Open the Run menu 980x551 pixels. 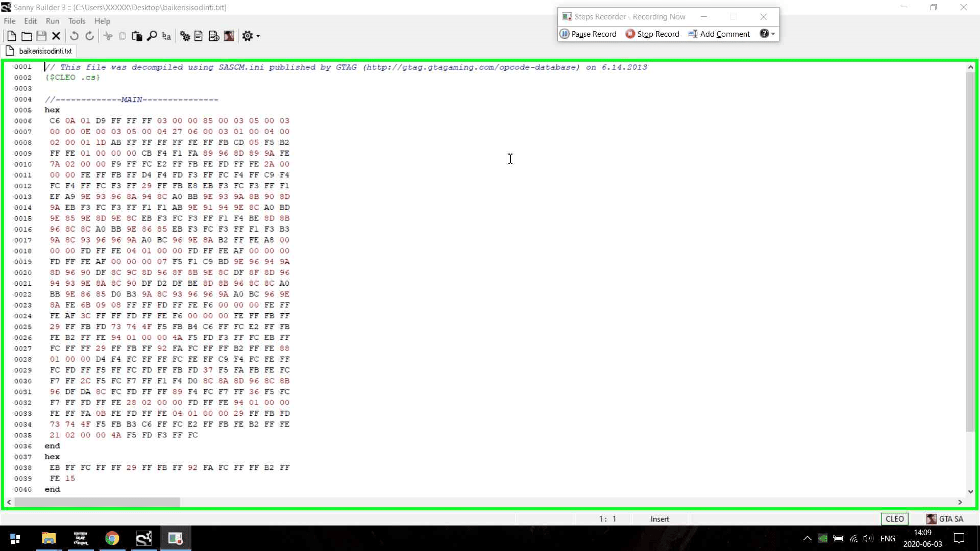click(52, 21)
